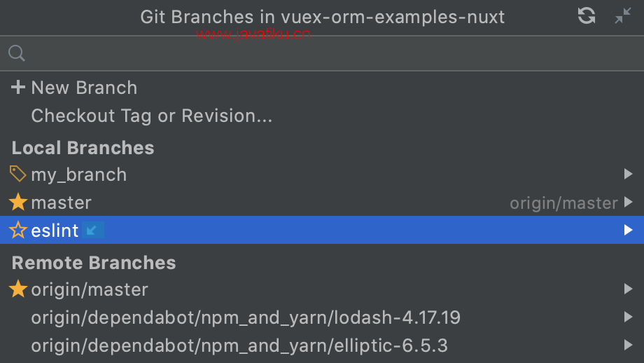Expand origin/master remote branch arrow
This screenshot has width=644, height=363.
click(628, 289)
